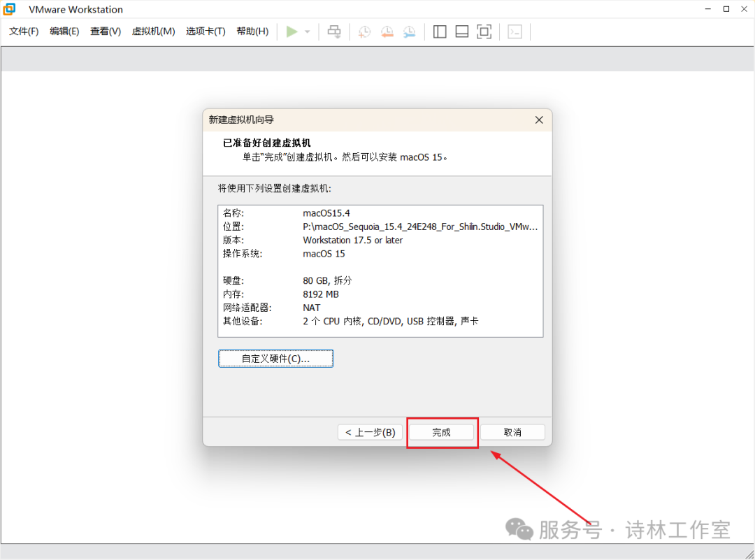Open the 帮助(H) menu
The width and height of the screenshot is (755, 560).
(252, 31)
